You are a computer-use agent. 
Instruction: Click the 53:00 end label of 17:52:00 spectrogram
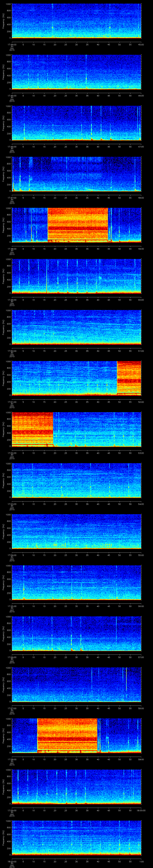(x=141, y=453)
